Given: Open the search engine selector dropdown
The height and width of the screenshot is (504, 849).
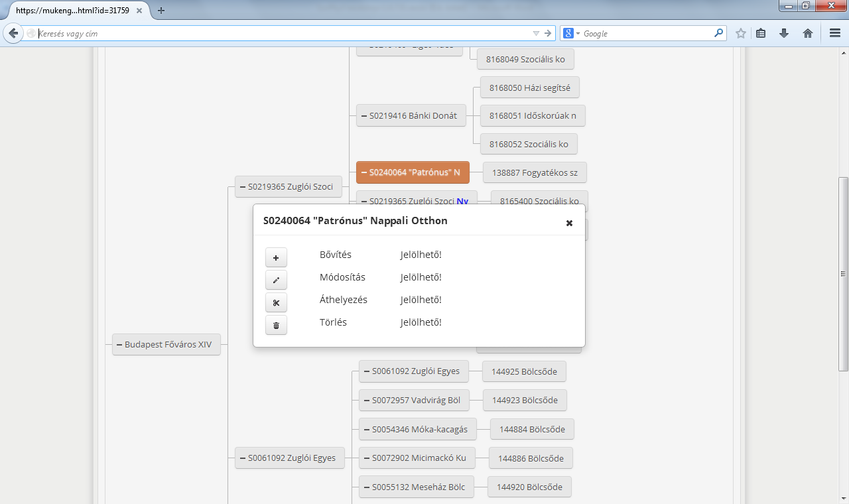Looking at the screenshot, I should pos(572,33).
